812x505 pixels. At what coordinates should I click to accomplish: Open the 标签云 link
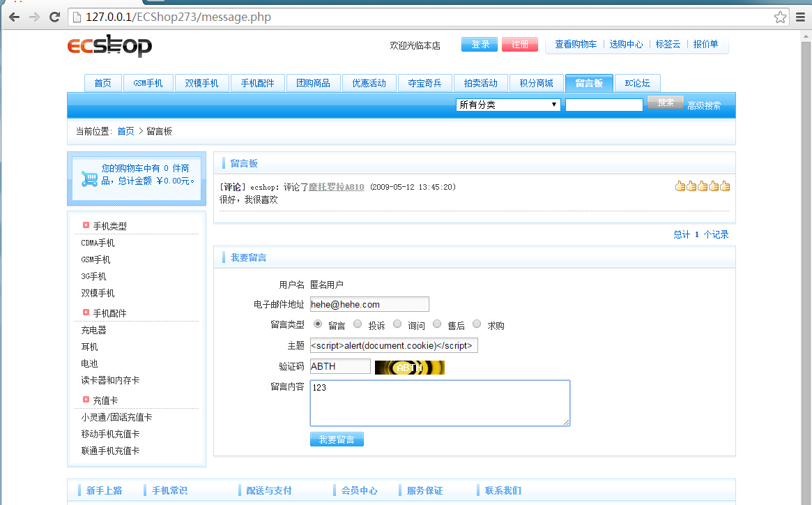(668, 44)
